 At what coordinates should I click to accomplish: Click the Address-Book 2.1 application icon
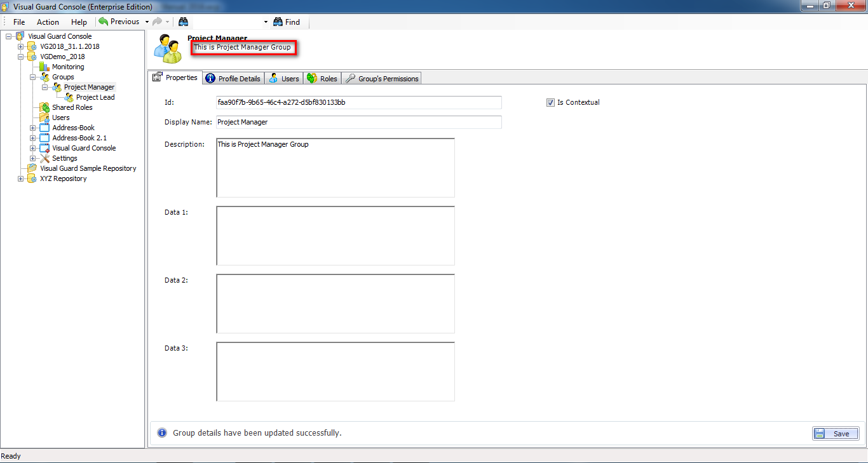tap(44, 138)
